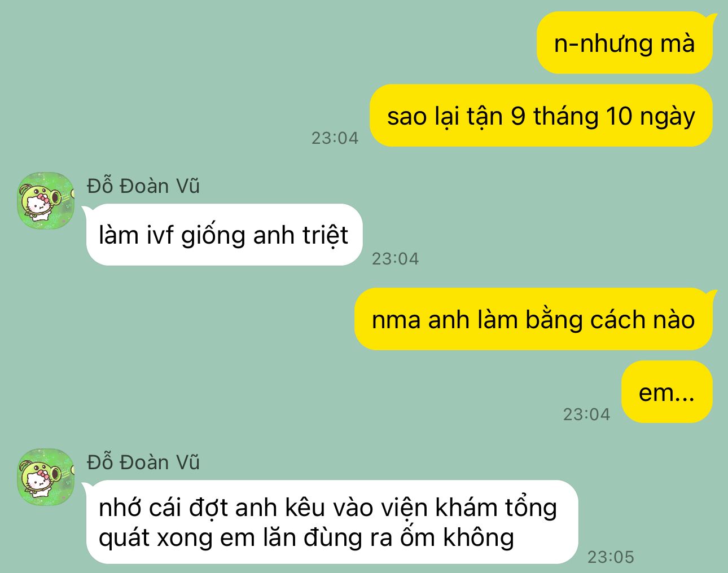Image resolution: width=728 pixels, height=573 pixels.
Task: Click the 23:04 timestamp beside 'sao lại tận'
Action: pyautogui.click(x=335, y=138)
